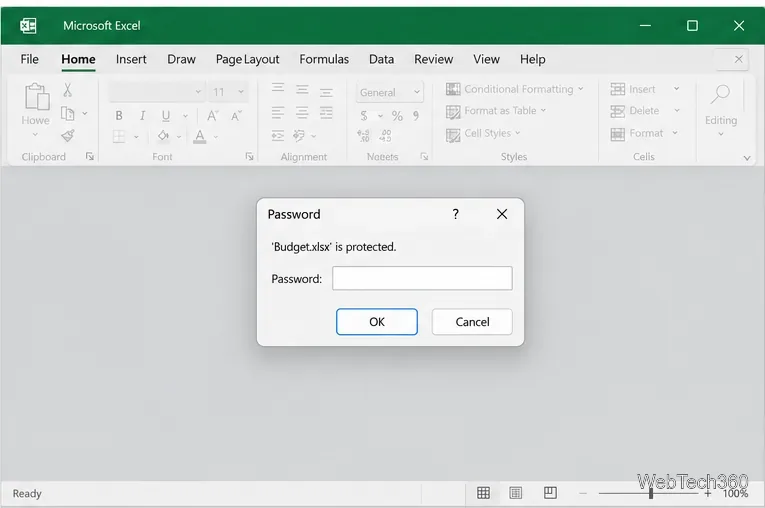Open Clipboard dialog launcher
The image size is (765, 508).
(x=90, y=156)
